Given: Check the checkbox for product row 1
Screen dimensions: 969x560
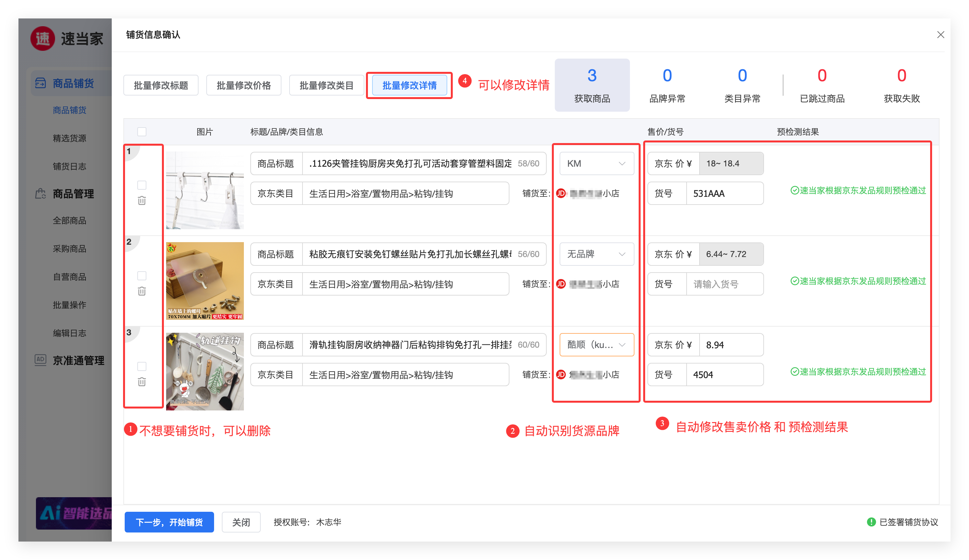Looking at the screenshot, I should 142,185.
